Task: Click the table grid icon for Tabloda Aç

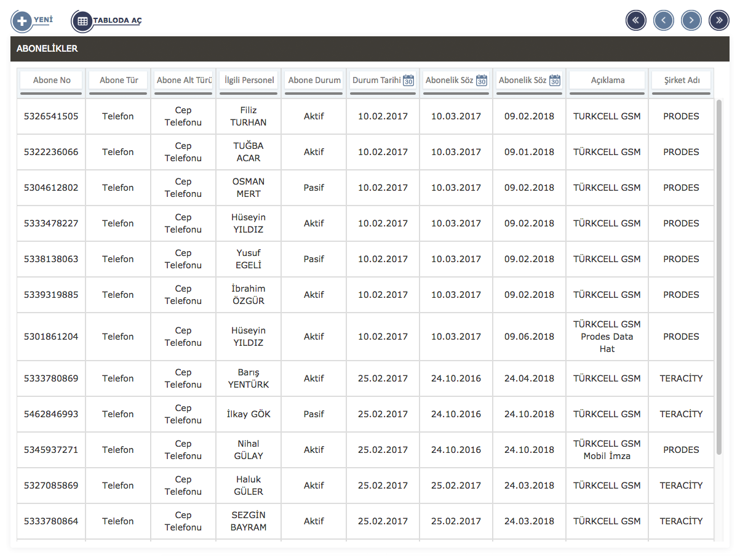Action: (x=82, y=22)
